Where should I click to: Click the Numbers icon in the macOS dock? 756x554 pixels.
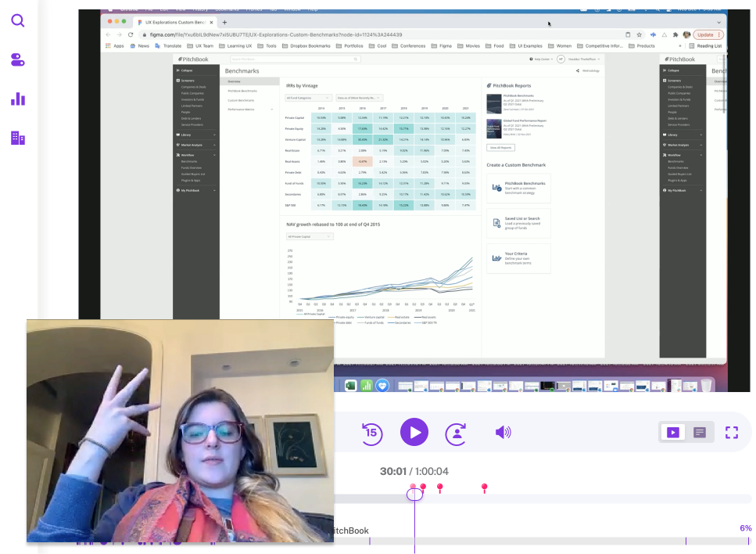click(367, 386)
